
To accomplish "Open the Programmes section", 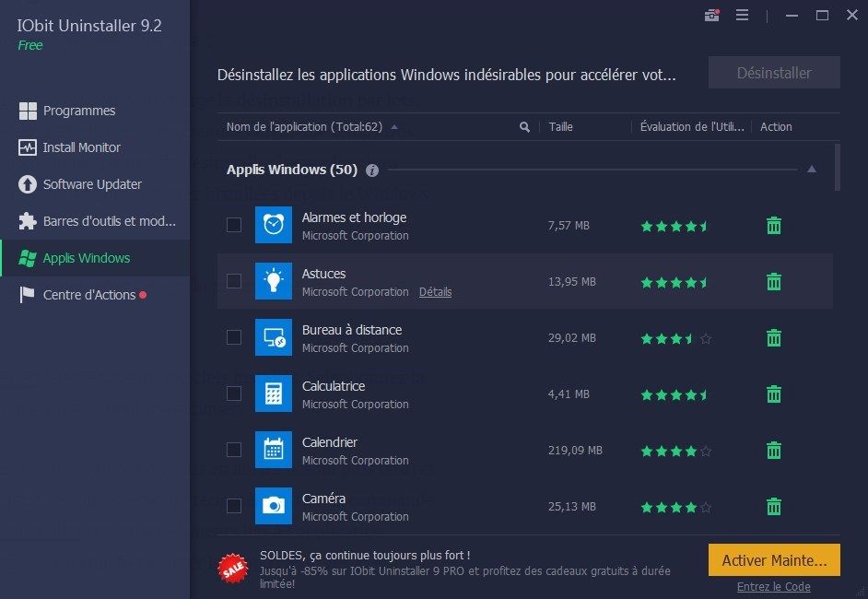I will [95, 111].
